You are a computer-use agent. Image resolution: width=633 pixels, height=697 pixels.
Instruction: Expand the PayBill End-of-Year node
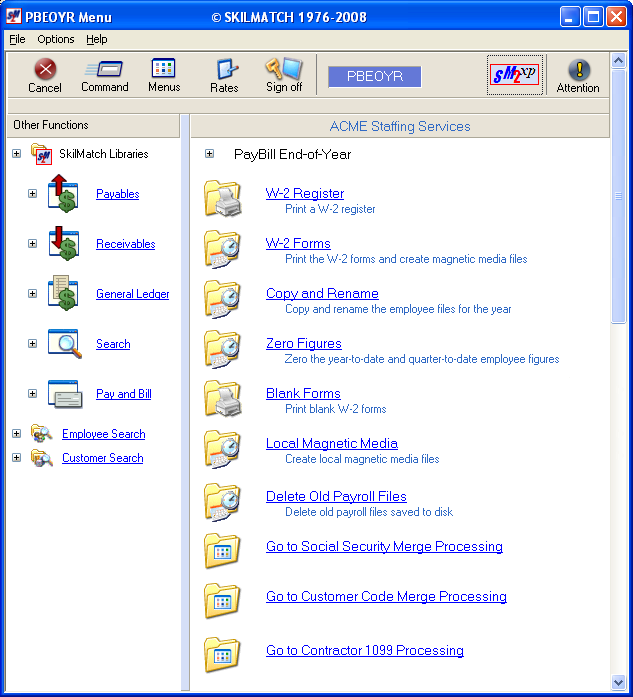pos(209,154)
